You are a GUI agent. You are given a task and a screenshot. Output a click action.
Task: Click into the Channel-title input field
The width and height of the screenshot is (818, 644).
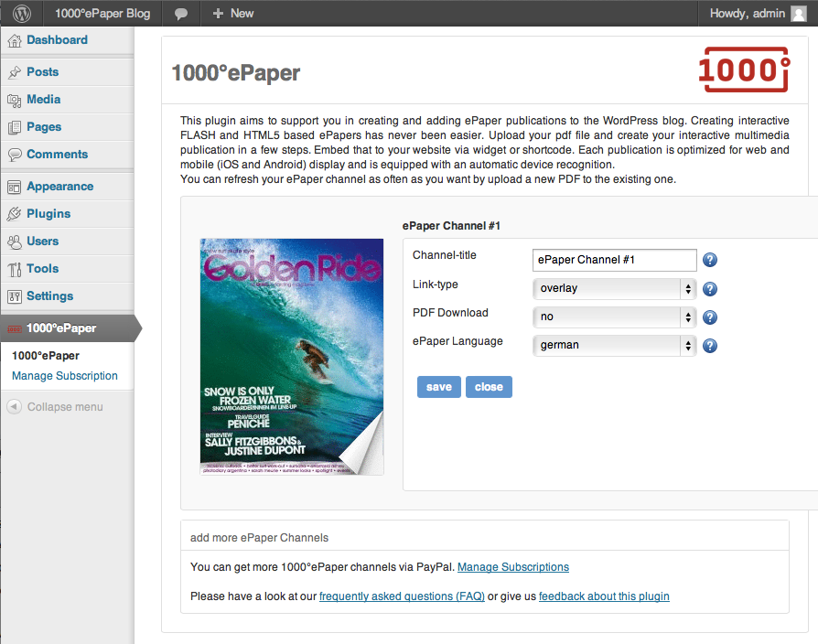point(615,260)
